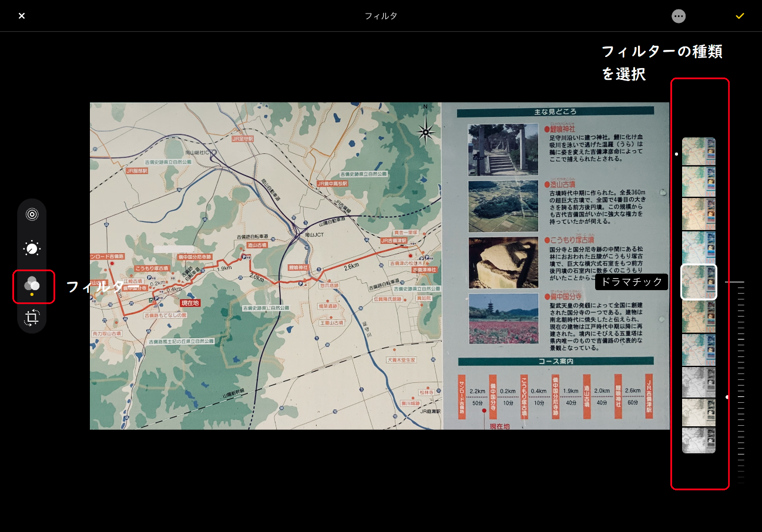Choose the last color filter above monochrome ones

(x=699, y=350)
